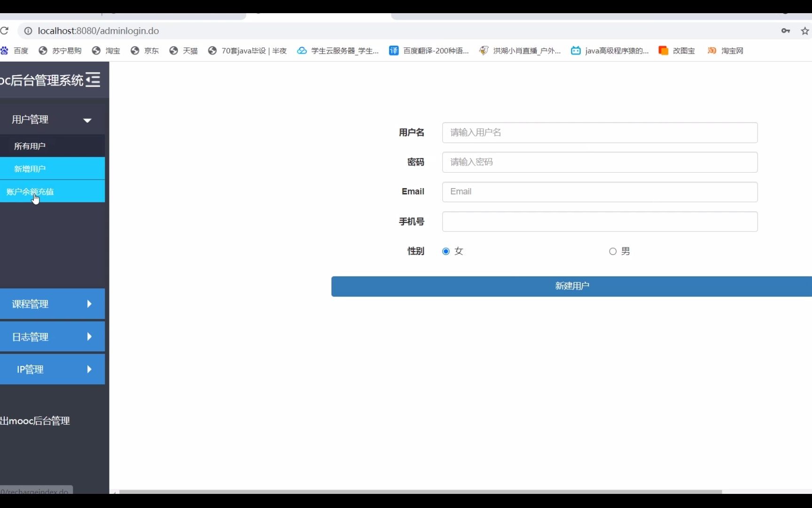
Task: Click the address bar URL
Action: [98, 31]
